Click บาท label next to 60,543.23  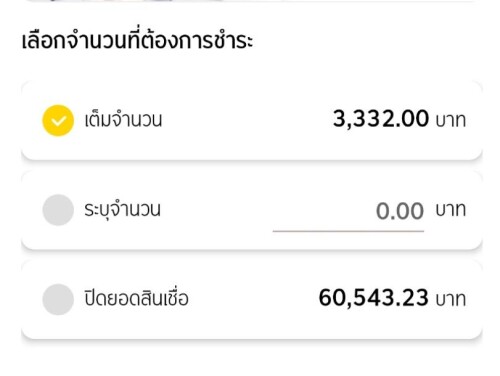coord(451,299)
